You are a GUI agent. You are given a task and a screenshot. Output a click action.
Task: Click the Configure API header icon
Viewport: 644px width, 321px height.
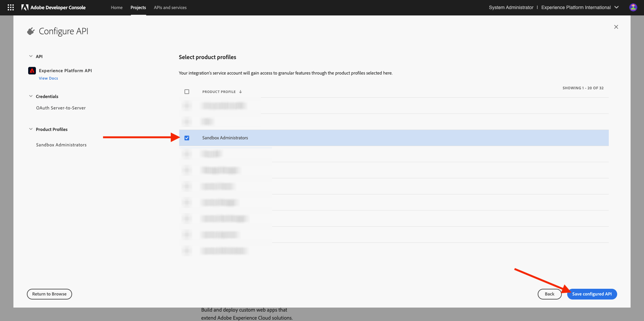[31, 31]
